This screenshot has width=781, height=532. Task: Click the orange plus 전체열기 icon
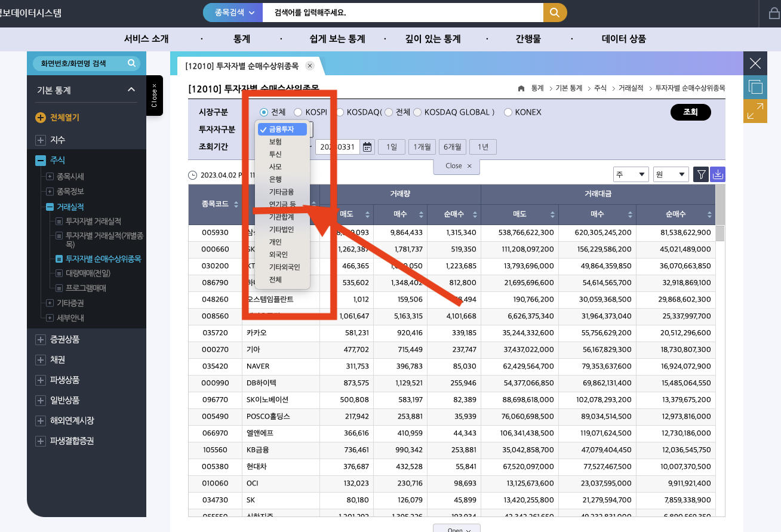point(41,118)
